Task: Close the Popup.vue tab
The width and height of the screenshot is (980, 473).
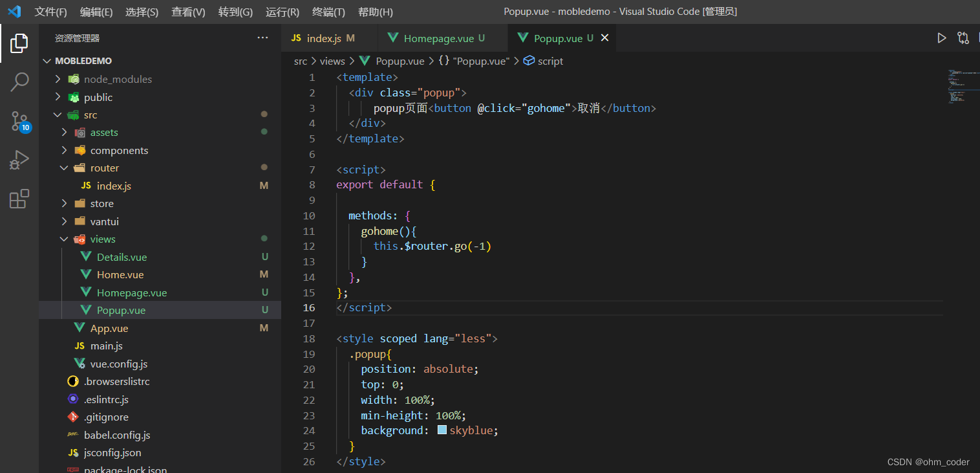Action: (605, 38)
